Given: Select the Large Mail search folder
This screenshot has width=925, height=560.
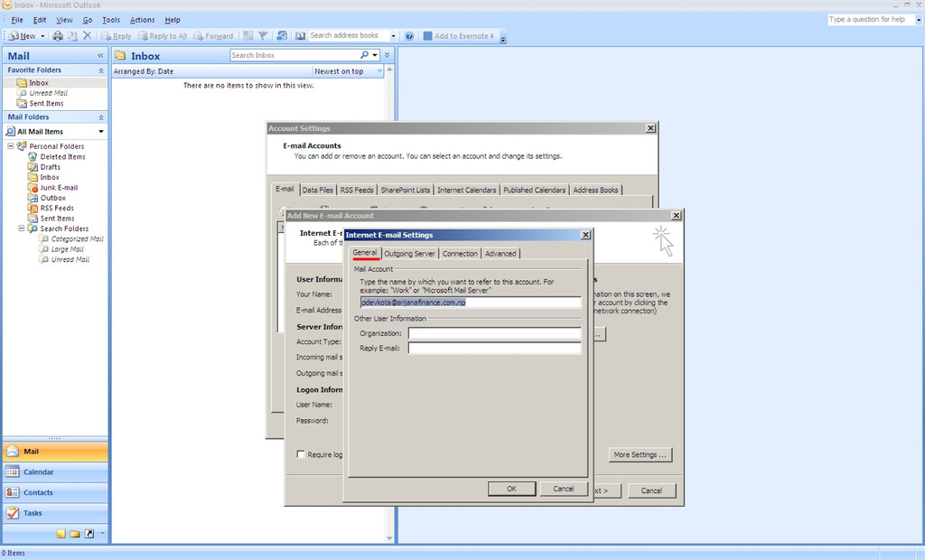Looking at the screenshot, I should [67, 249].
